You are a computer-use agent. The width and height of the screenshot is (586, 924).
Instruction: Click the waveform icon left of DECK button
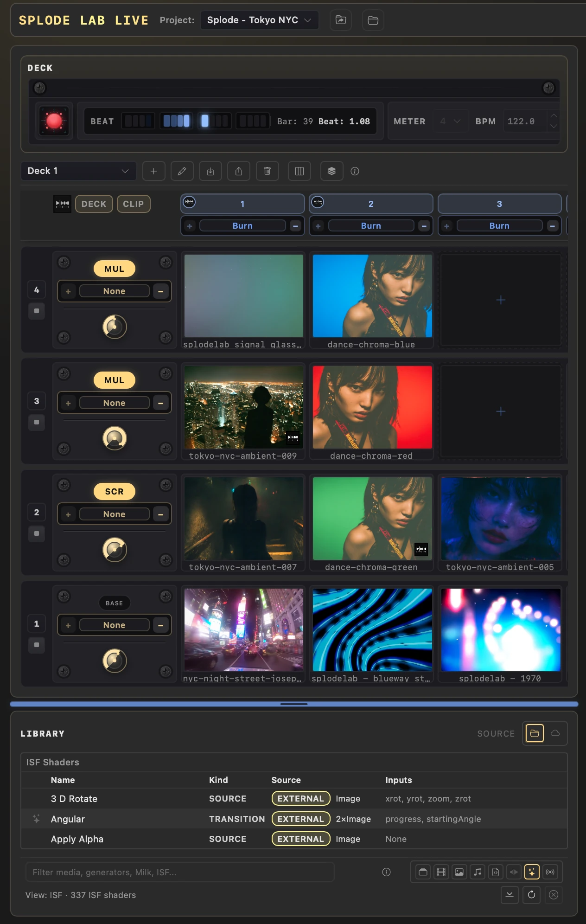[x=62, y=204]
